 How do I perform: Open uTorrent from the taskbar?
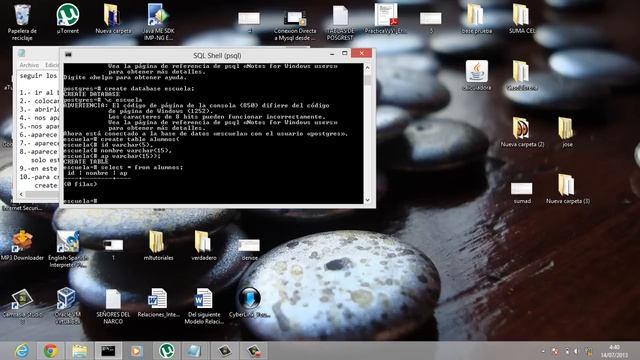pyautogui.click(x=166, y=351)
